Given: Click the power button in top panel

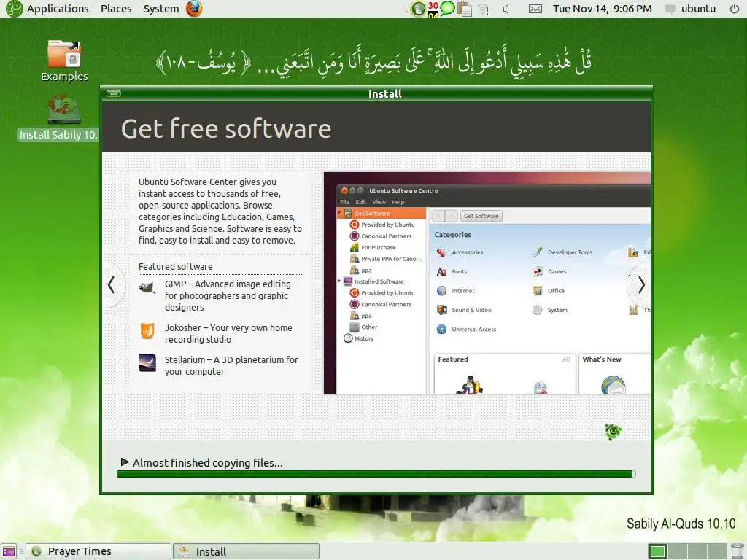Looking at the screenshot, I should point(735,9).
